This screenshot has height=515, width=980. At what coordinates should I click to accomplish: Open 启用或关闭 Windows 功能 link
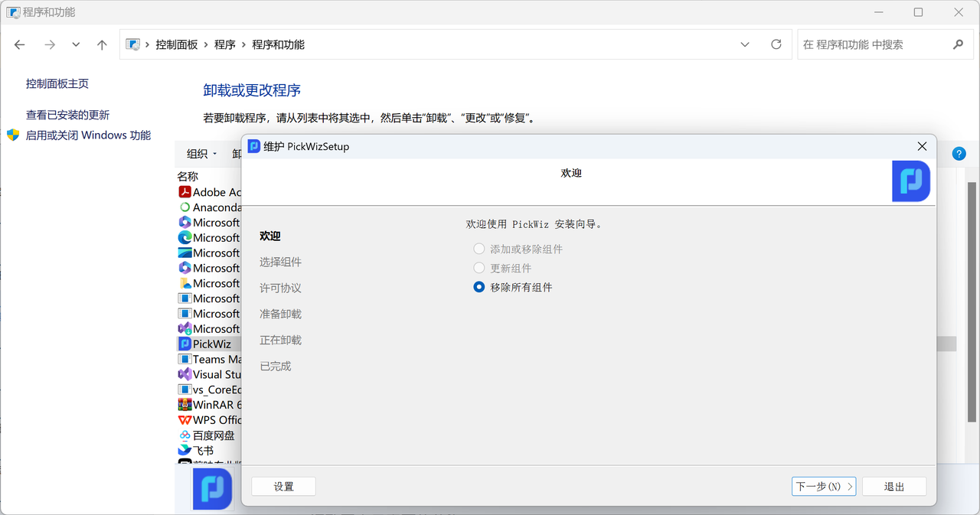pos(88,135)
